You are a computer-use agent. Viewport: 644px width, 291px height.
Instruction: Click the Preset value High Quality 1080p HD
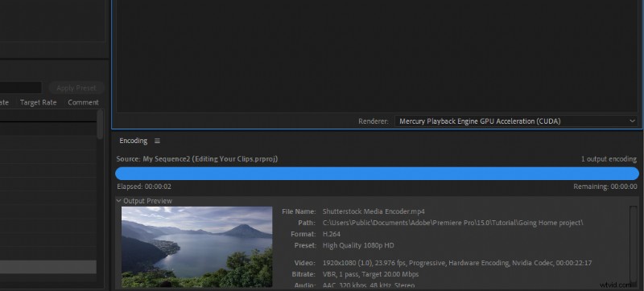click(358, 245)
